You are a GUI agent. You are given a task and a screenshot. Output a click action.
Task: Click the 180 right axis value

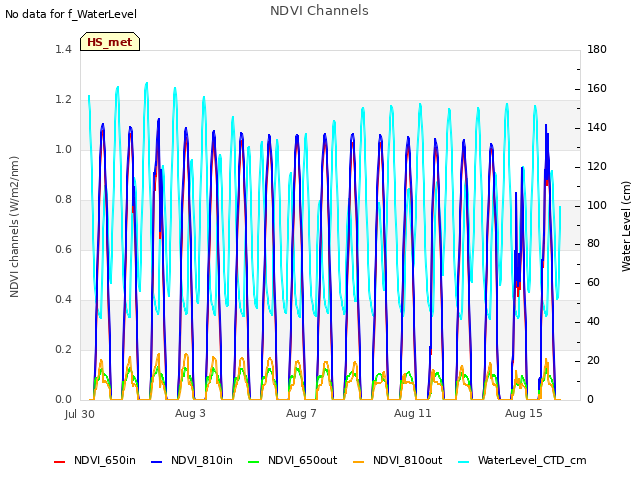(597, 49)
